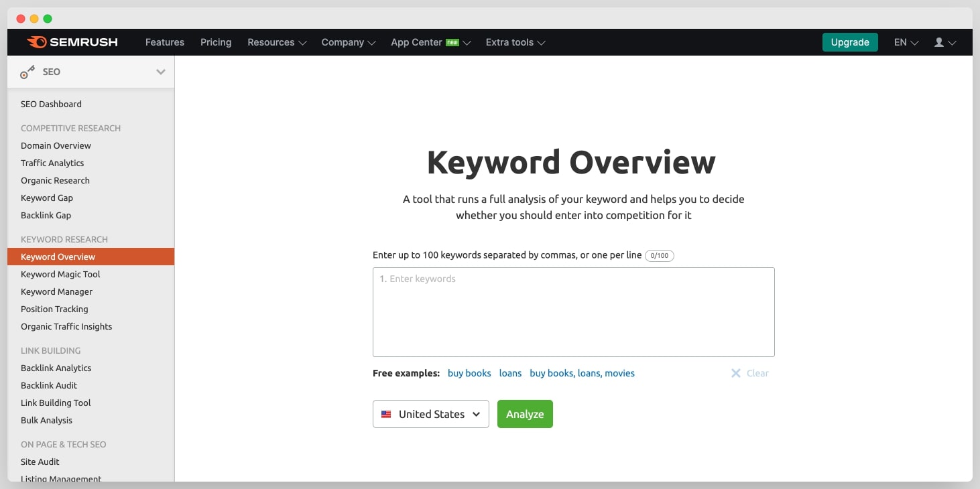
Task: Open Backlink Audit
Action: coord(49,385)
